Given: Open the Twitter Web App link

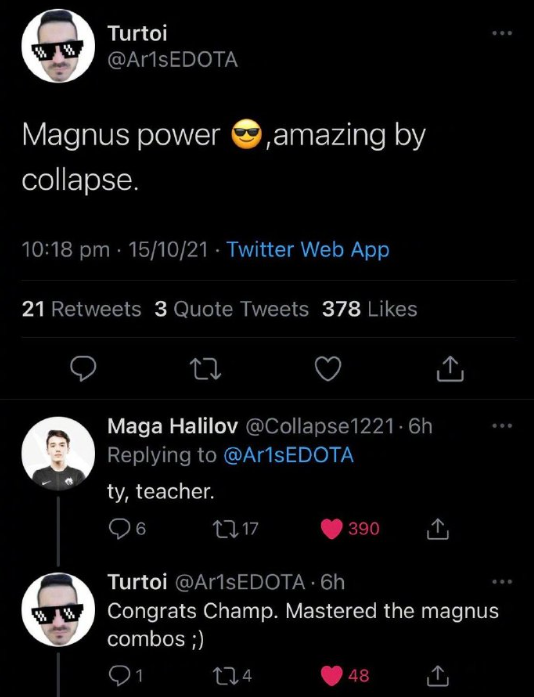Looking at the screenshot, I should click(x=308, y=249).
